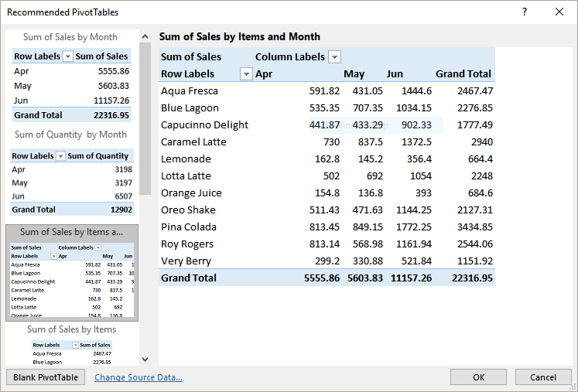Select the Sum of Sales by Month recommendation

point(72,77)
